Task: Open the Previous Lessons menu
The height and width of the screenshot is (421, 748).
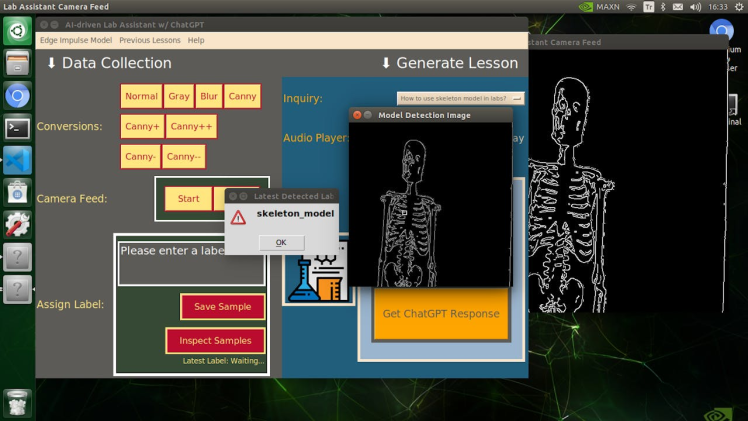Action: [150, 41]
